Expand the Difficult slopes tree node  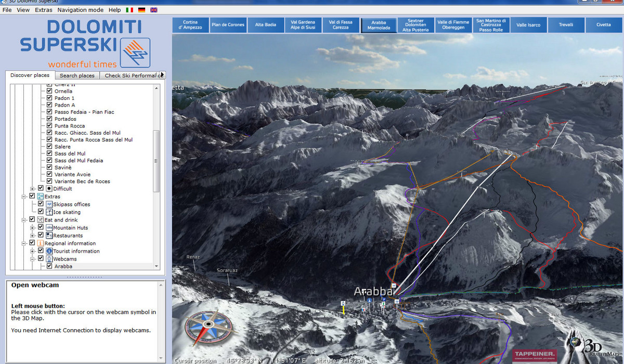point(32,189)
